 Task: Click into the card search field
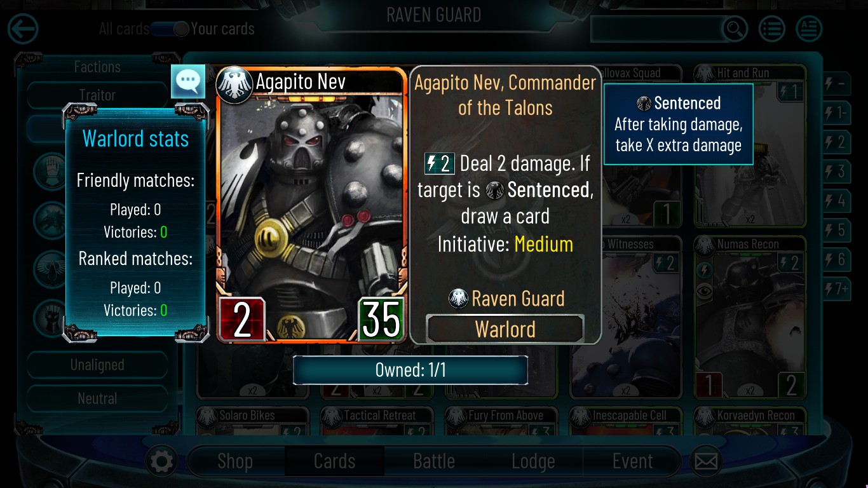pos(658,29)
